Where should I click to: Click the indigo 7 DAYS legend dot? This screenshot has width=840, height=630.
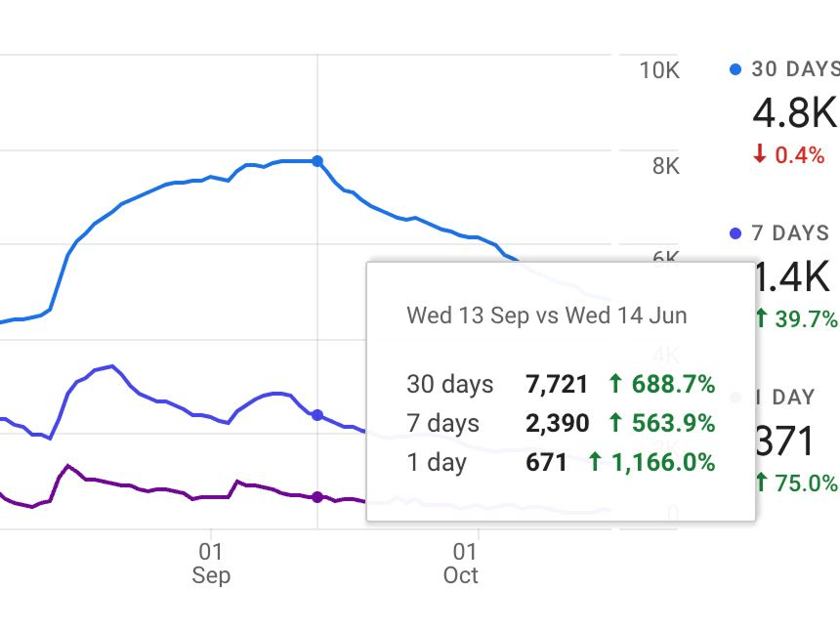[x=736, y=233]
